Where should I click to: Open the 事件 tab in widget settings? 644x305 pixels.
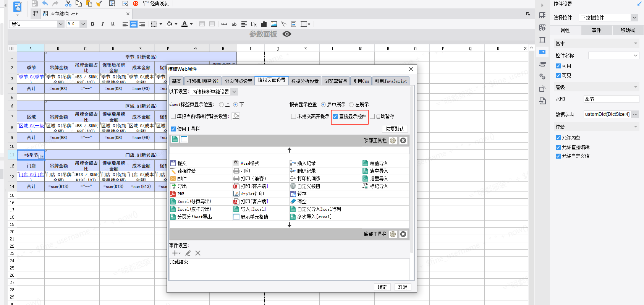[596, 30]
